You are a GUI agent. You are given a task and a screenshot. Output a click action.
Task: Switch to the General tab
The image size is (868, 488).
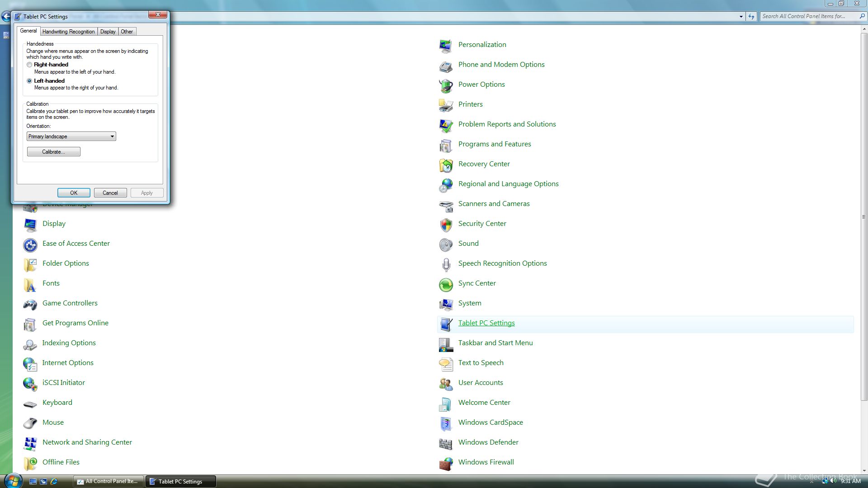click(28, 31)
